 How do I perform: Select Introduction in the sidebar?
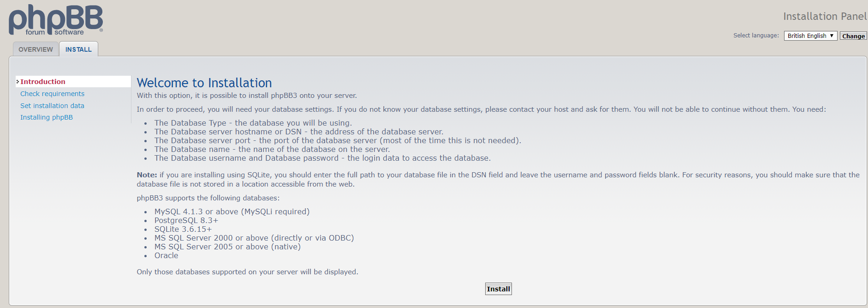coord(43,82)
